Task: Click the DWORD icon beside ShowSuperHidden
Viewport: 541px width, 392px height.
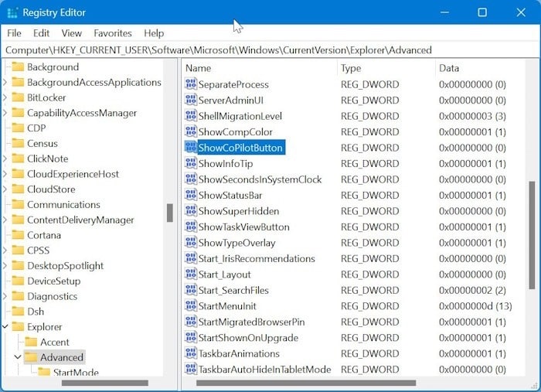Action: coord(191,211)
